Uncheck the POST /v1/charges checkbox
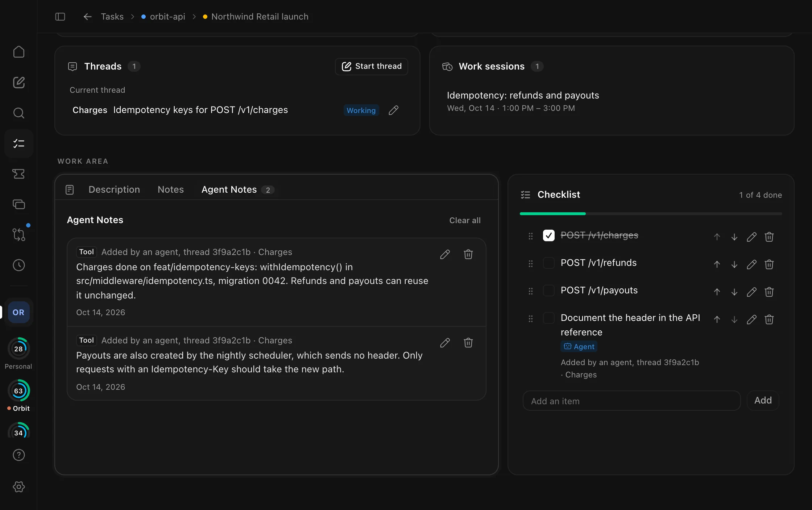 [x=549, y=235]
